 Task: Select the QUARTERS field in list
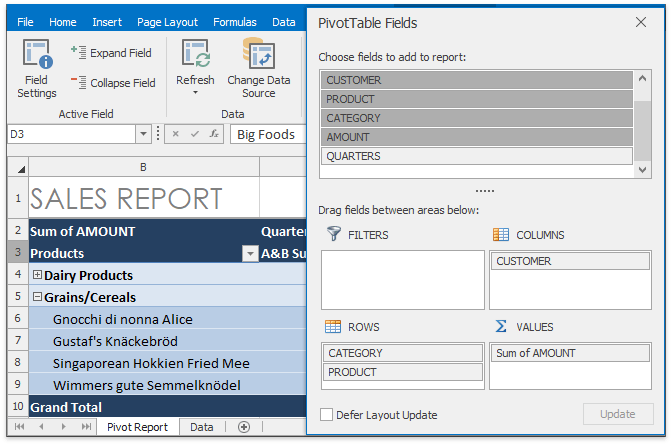tap(478, 156)
